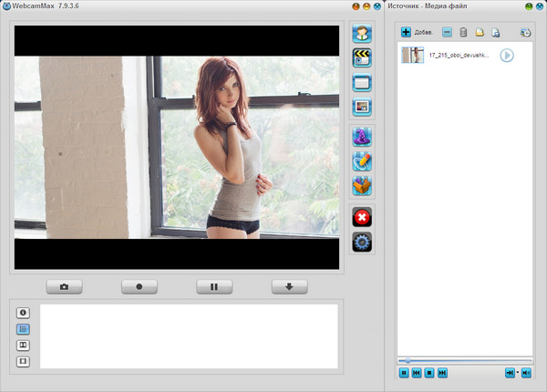Select the video clapperboard source icon
The image size is (547, 392).
[x=362, y=59]
